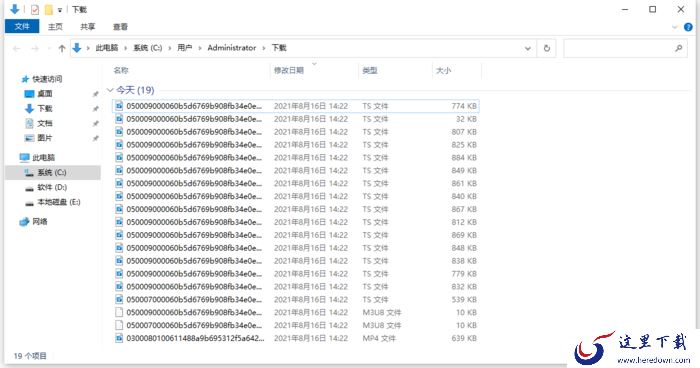This screenshot has height=368, width=700.
Task: Click 用户 in the address breadcrumb
Action: click(185, 48)
